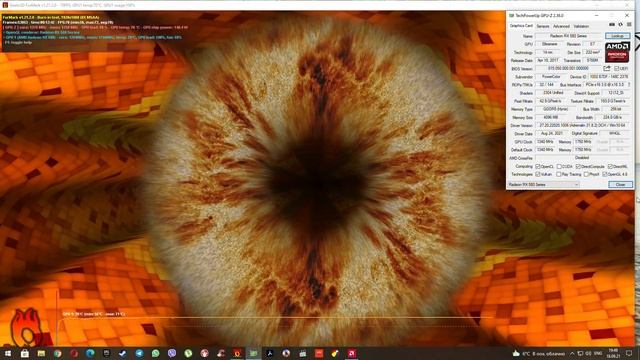
Task: Switch to the Graphics Card tab
Action: 521,26
